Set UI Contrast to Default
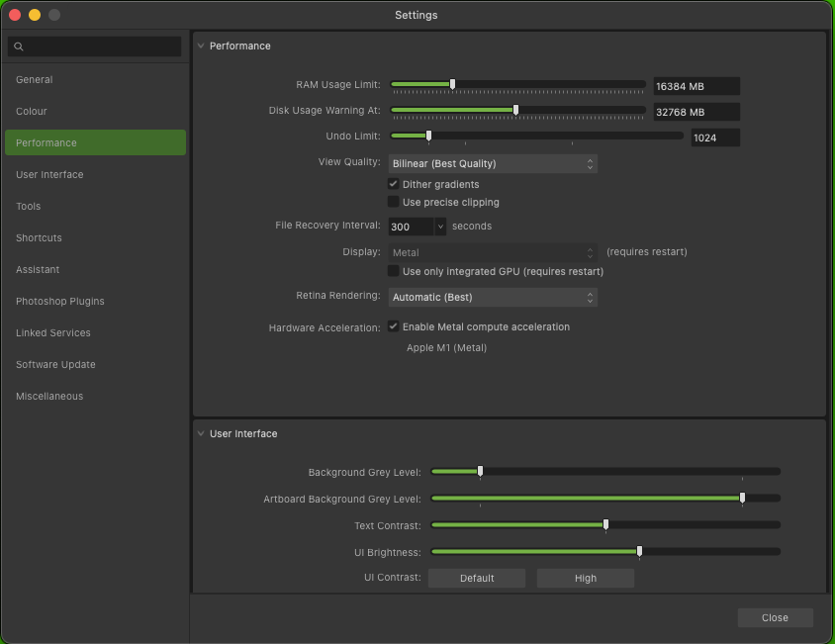835x644 pixels. [477, 578]
